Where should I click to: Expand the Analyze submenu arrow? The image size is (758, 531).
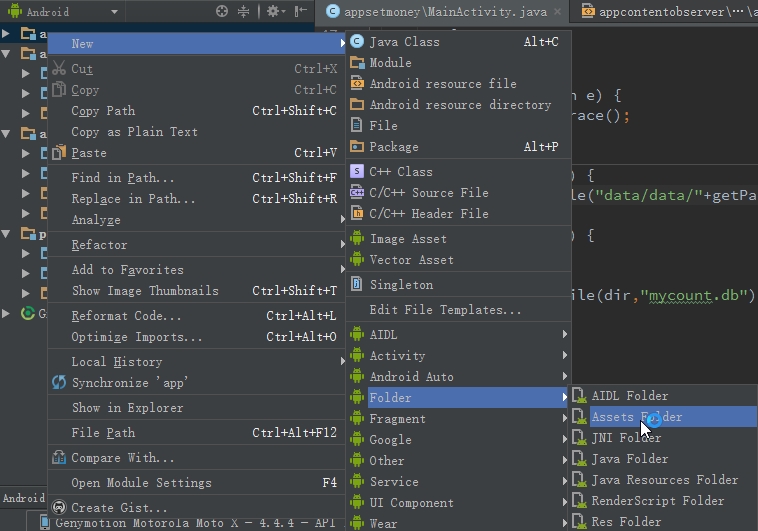tap(342, 220)
